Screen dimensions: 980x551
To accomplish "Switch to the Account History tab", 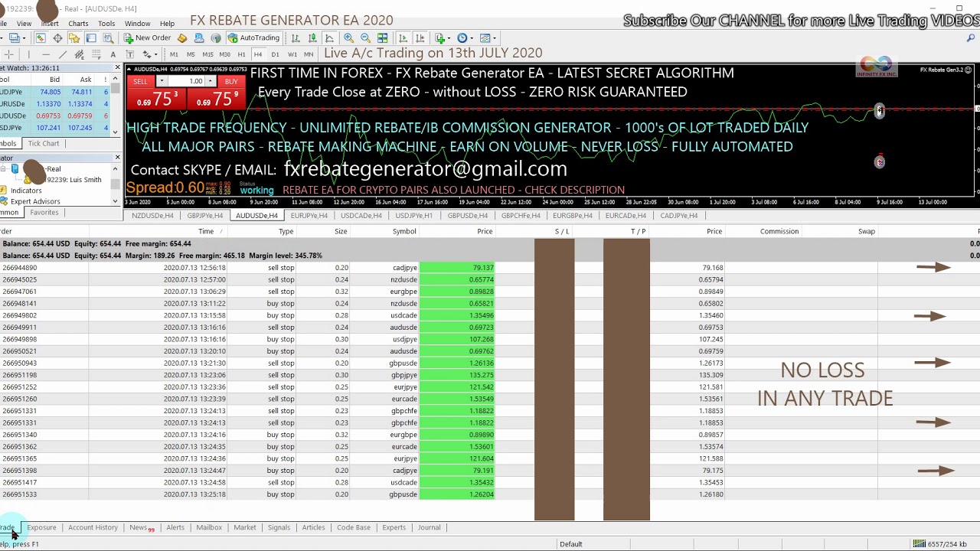I will click(x=93, y=527).
